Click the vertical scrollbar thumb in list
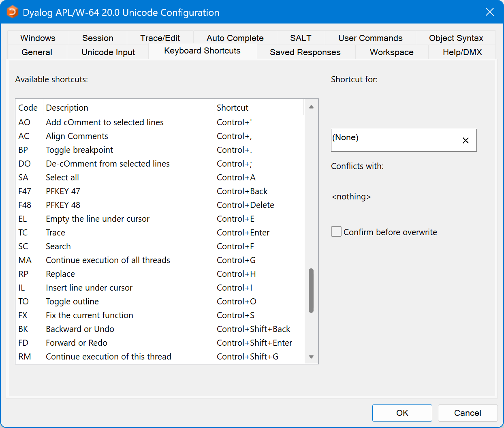 tap(311, 291)
